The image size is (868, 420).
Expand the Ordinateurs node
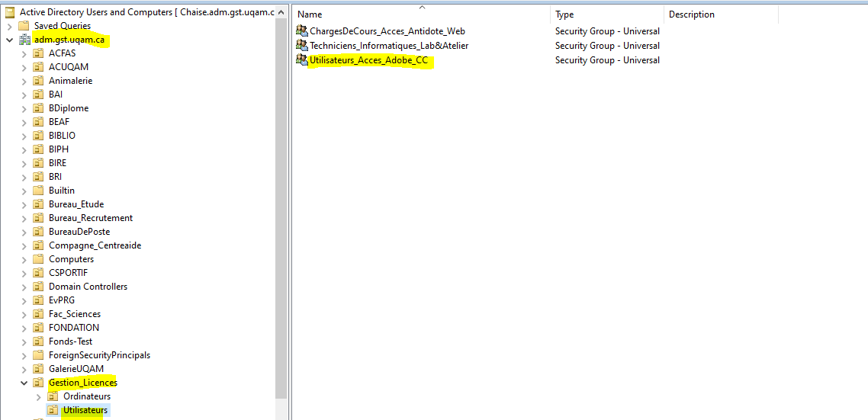pos(38,397)
